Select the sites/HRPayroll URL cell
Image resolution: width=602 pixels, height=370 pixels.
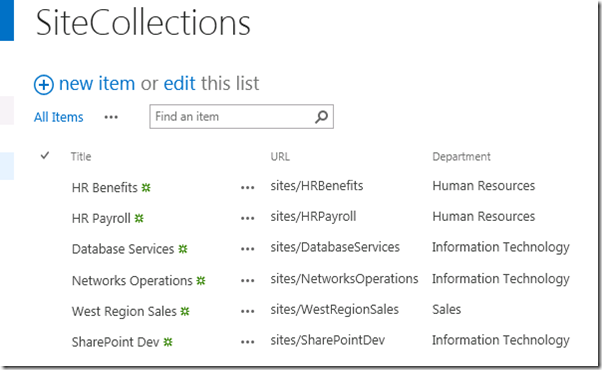tap(313, 216)
